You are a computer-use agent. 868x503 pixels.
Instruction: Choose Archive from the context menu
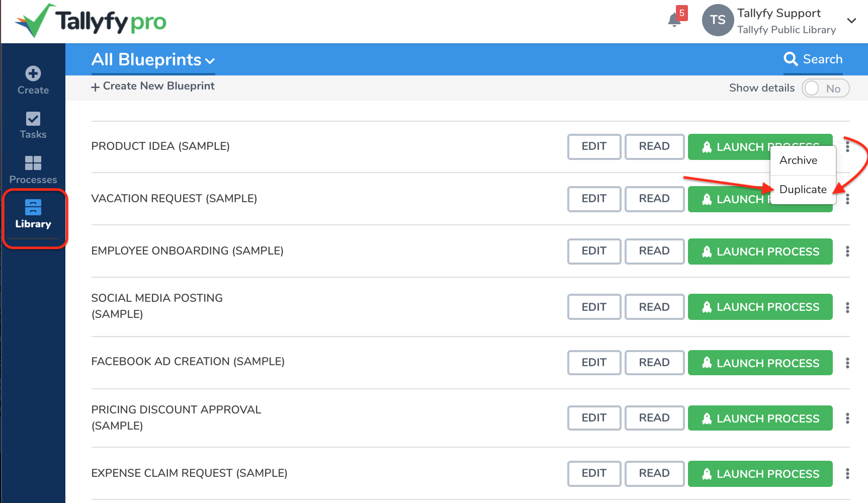803,160
